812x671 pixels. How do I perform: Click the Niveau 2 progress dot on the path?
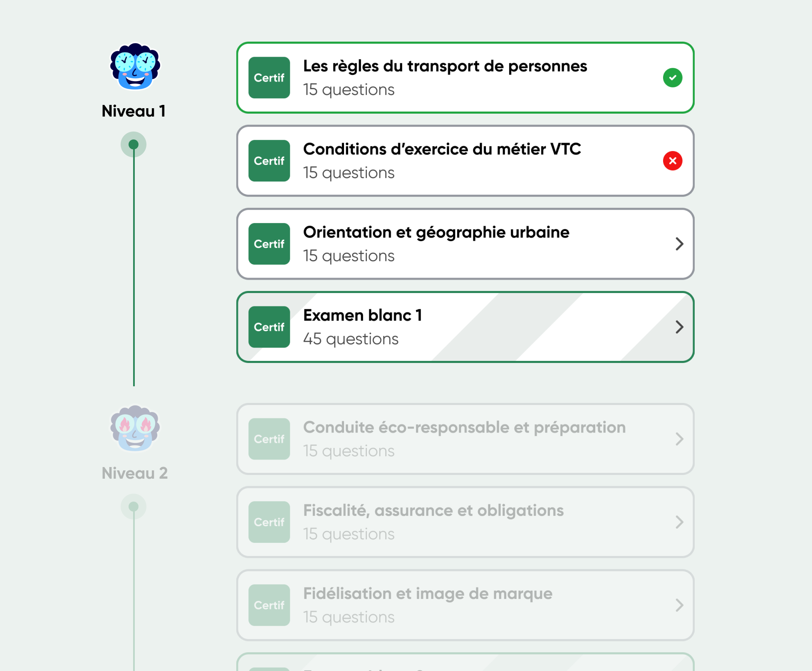coord(134,507)
